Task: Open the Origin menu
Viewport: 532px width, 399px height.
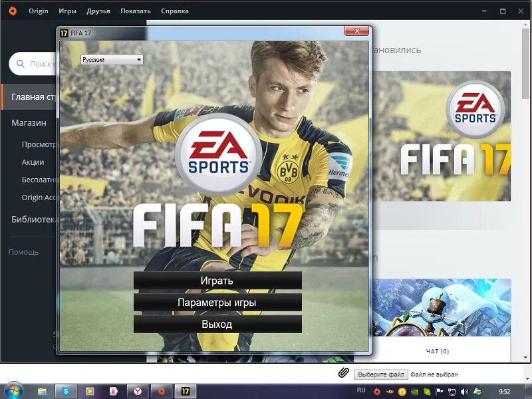Action: click(x=39, y=11)
